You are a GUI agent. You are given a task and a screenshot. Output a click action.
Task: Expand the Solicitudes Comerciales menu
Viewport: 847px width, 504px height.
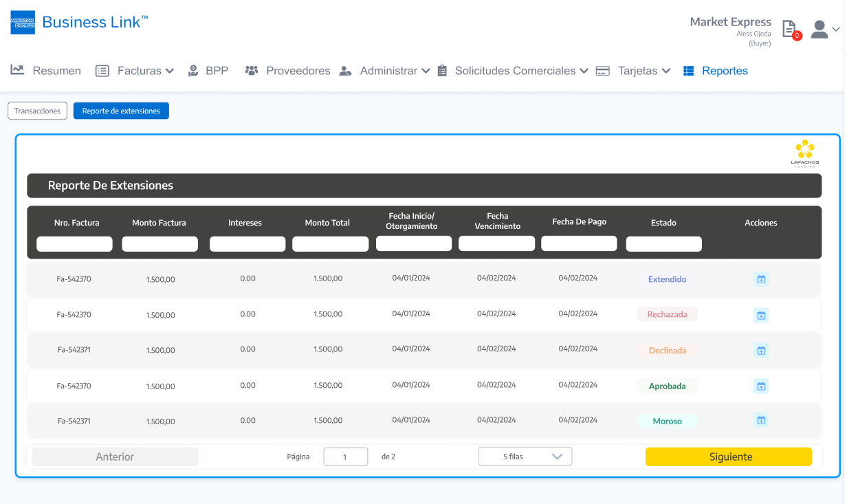tap(513, 71)
